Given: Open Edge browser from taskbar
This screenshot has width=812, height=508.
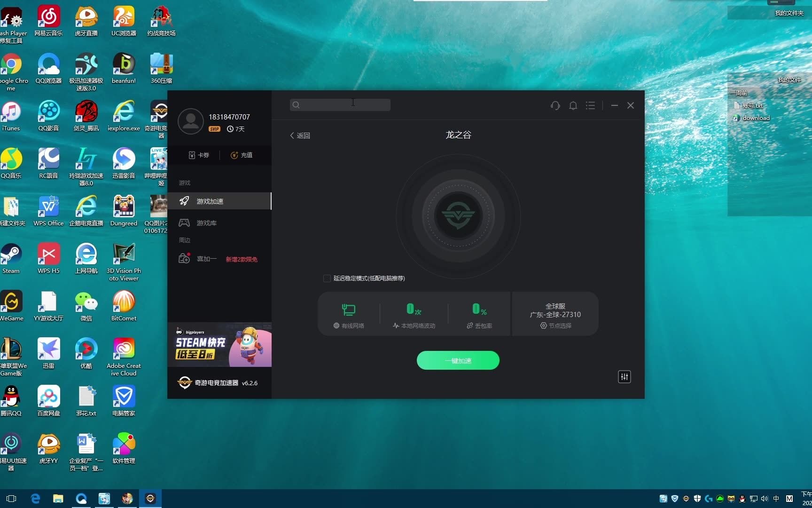Looking at the screenshot, I should tap(35, 499).
